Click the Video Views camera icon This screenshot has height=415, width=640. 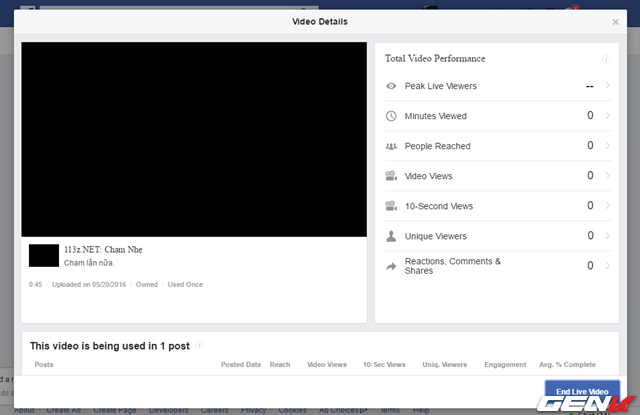point(391,176)
